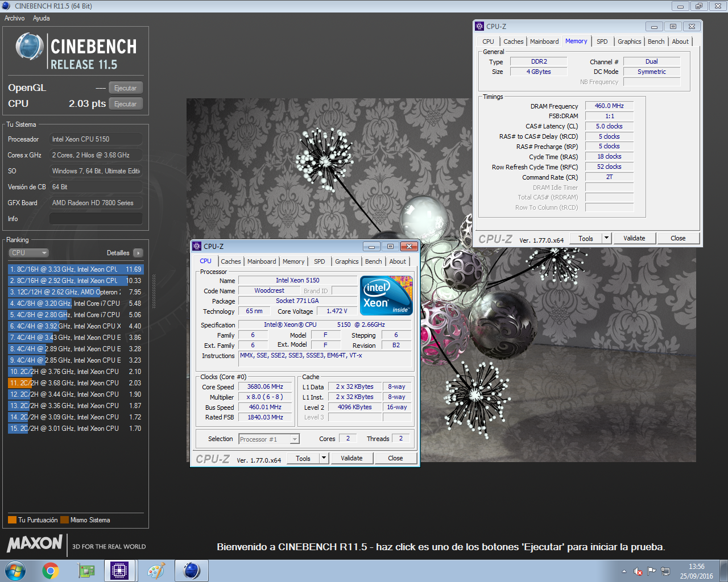Image resolution: width=728 pixels, height=582 pixels.
Task: Minimize the front CPU-Z window
Action: [371, 246]
